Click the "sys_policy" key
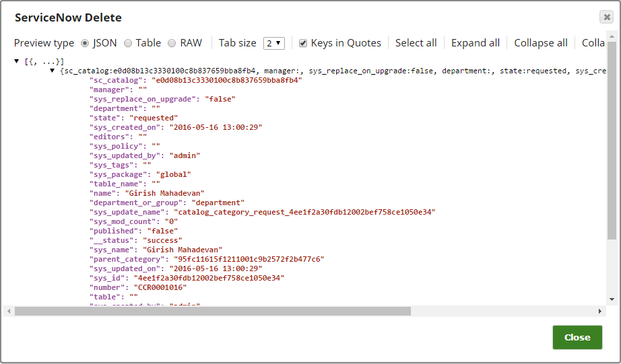 point(116,147)
